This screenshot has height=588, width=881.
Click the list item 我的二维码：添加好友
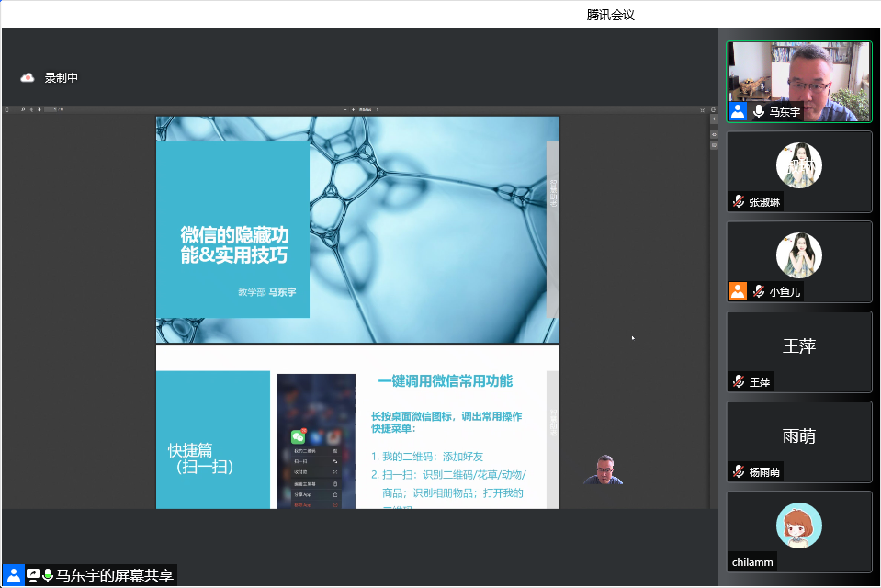427,457
